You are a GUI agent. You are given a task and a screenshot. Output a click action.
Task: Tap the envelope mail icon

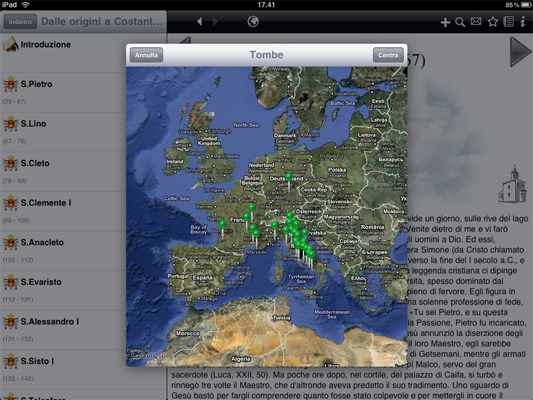point(476,22)
